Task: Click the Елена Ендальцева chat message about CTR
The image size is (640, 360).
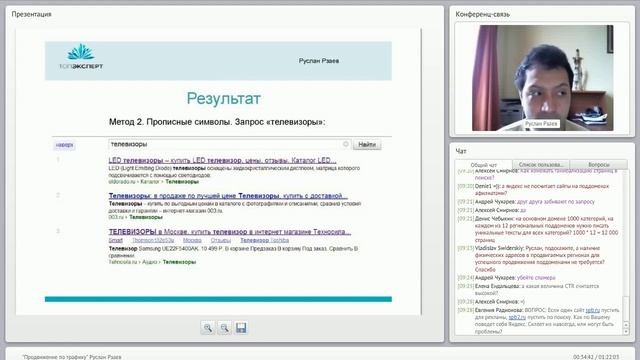Action: coord(529,290)
